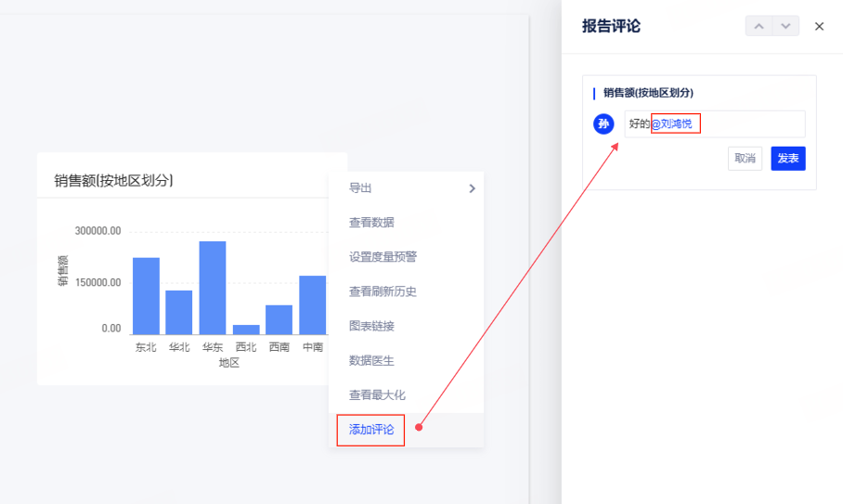This screenshot has width=843, height=504.
Task: Click the 西北 bar in the chart
Action: coord(246,329)
